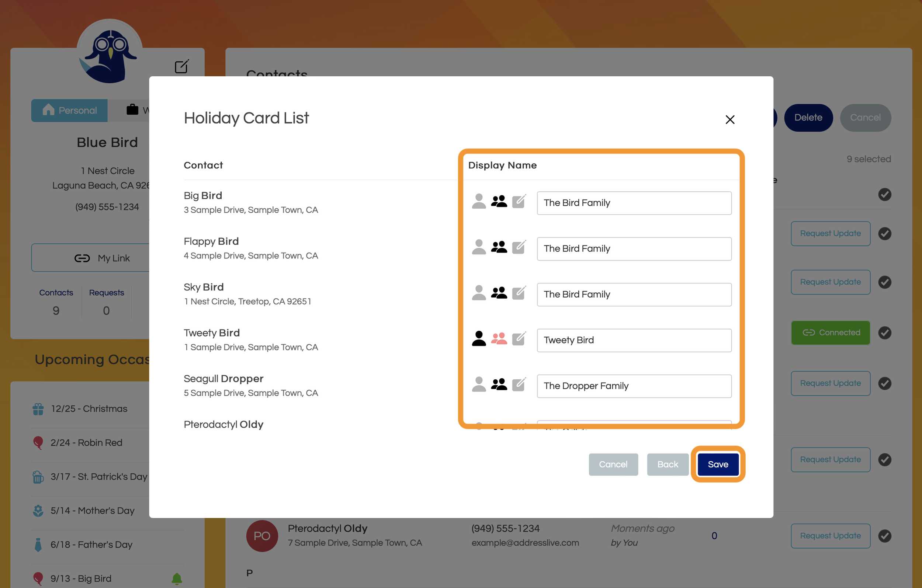This screenshot has width=922, height=588.
Task: Choose individual person icon for Seagull Dropper
Action: point(479,385)
